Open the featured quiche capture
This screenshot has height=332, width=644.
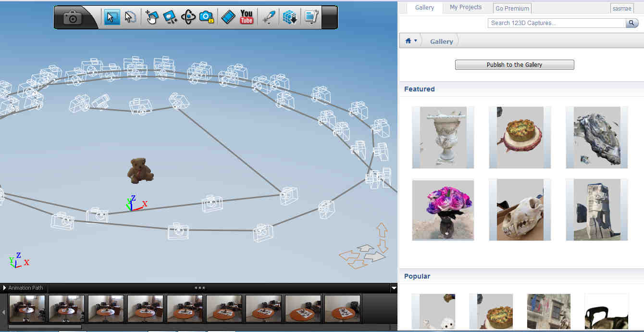pos(520,138)
